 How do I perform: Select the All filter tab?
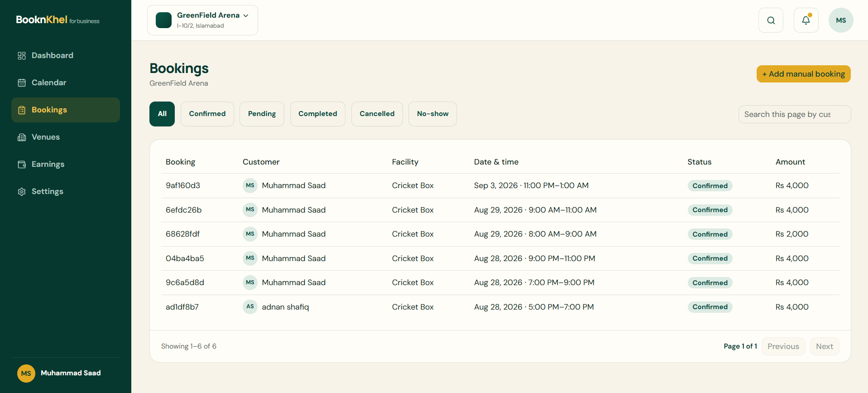(162, 114)
